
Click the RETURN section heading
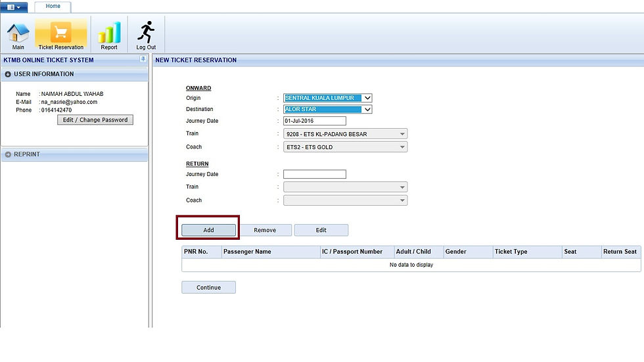(197, 164)
